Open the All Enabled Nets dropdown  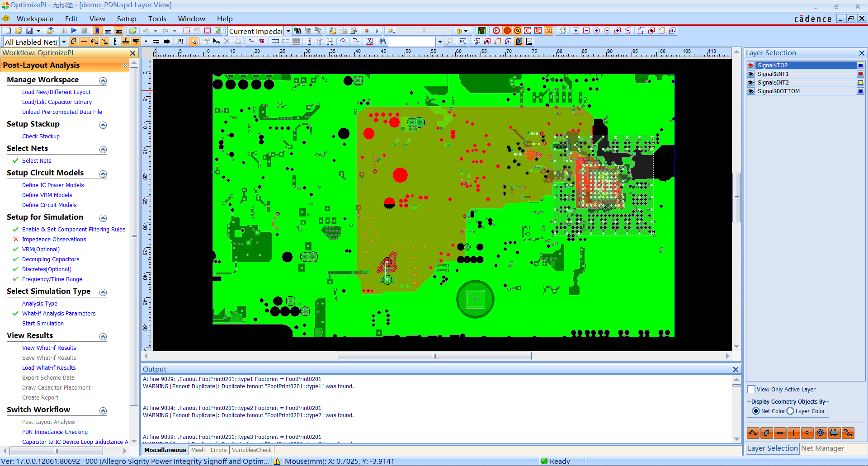pos(64,42)
